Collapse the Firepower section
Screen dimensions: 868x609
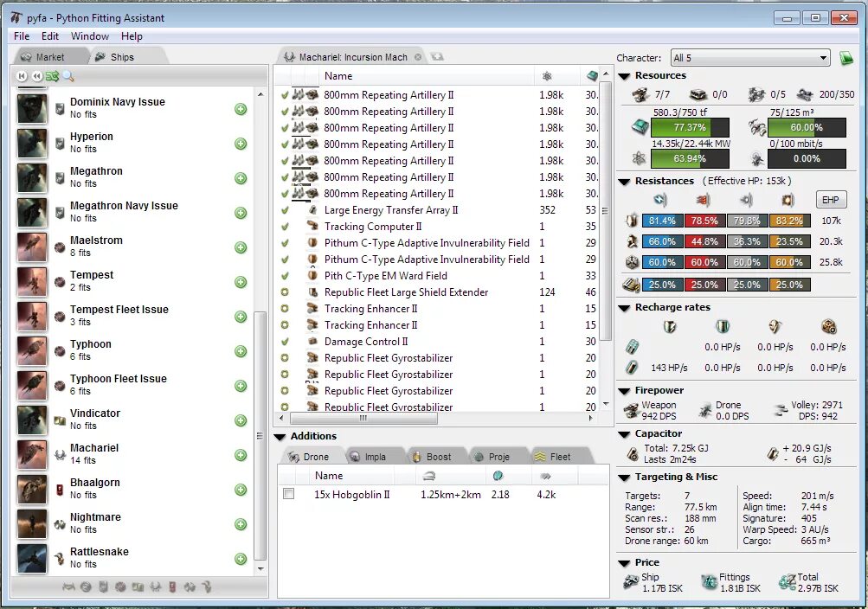(x=624, y=390)
